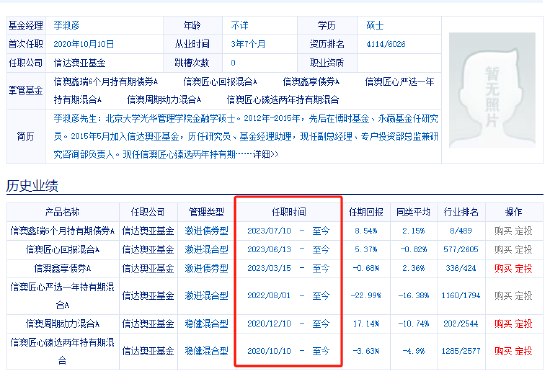Screen dimensions: 550x379
Task: Click the 任期回报 column header
Action: point(366,212)
